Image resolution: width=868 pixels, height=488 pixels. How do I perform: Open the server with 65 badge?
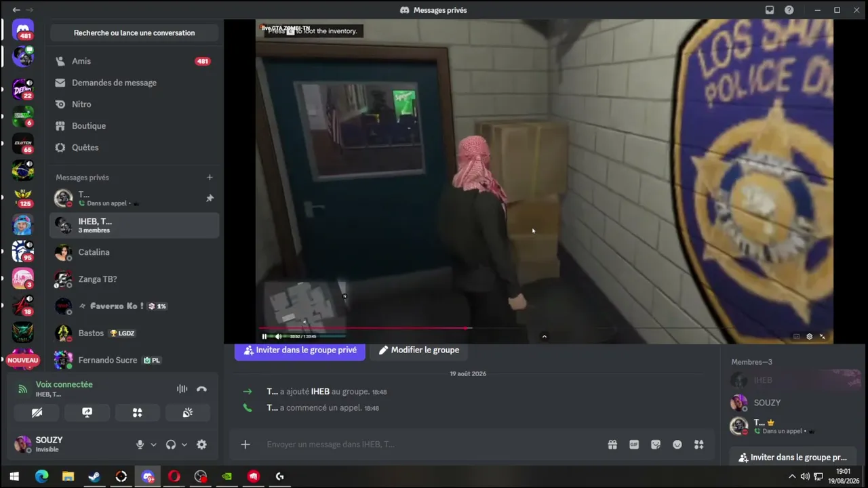[x=23, y=144]
